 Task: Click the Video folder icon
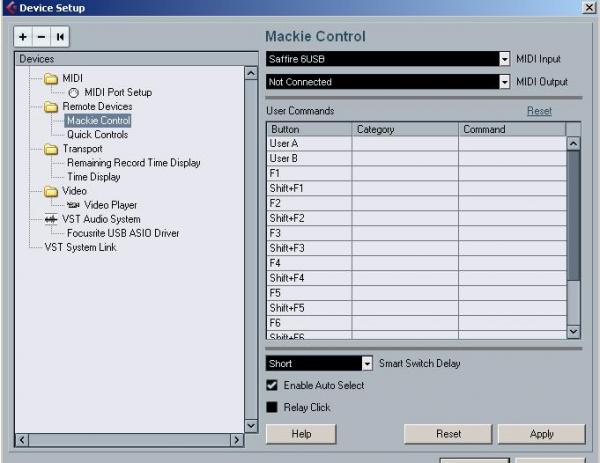tap(51, 191)
